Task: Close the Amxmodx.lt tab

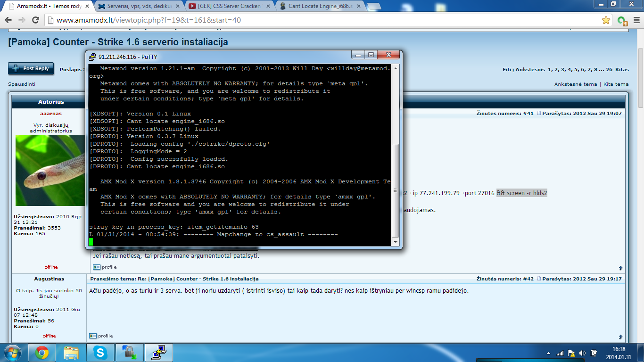Action: pos(88,6)
